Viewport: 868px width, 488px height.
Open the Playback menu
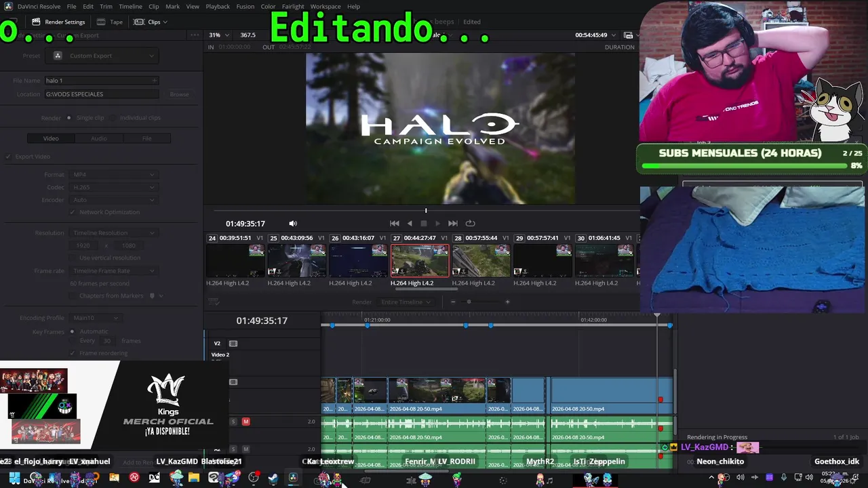tap(218, 6)
